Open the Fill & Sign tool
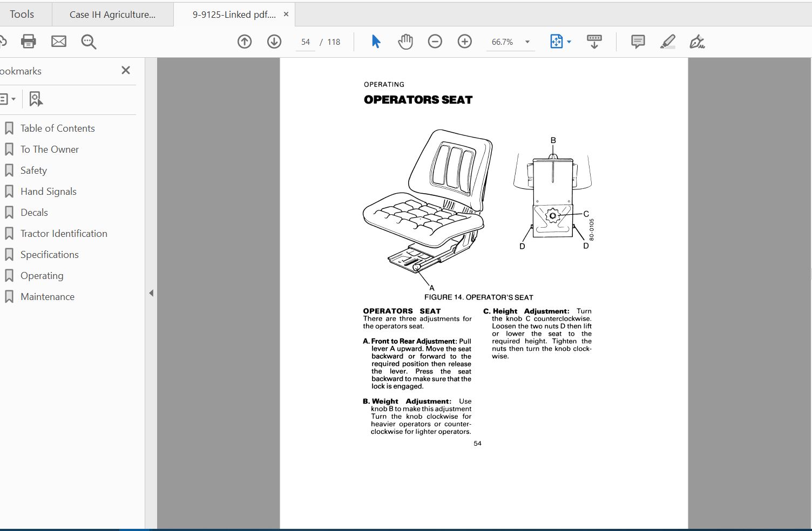Screen dimensions: 812x531 tap(697, 41)
